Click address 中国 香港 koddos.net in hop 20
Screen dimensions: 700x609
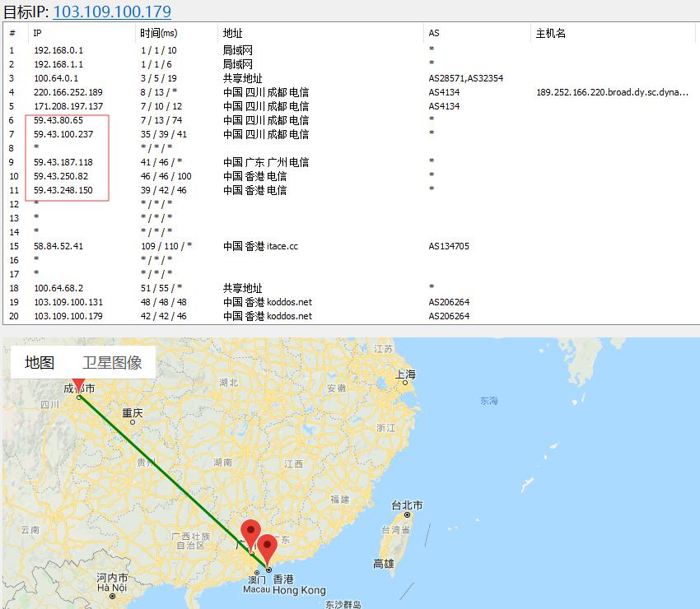268,316
